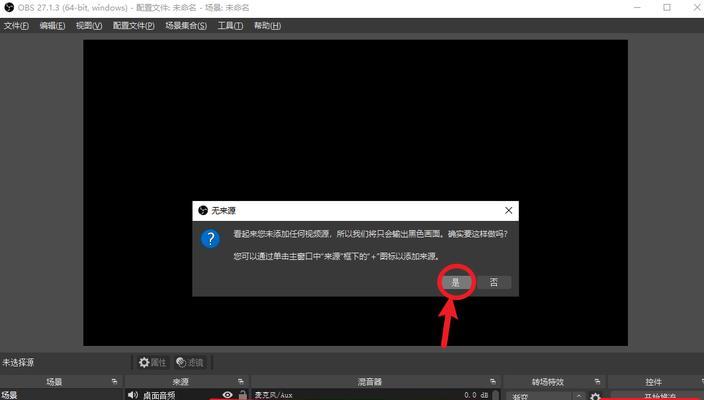This screenshot has width=704, height=400.
Task: Pop out the 来源 dock panel
Action: click(x=241, y=382)
